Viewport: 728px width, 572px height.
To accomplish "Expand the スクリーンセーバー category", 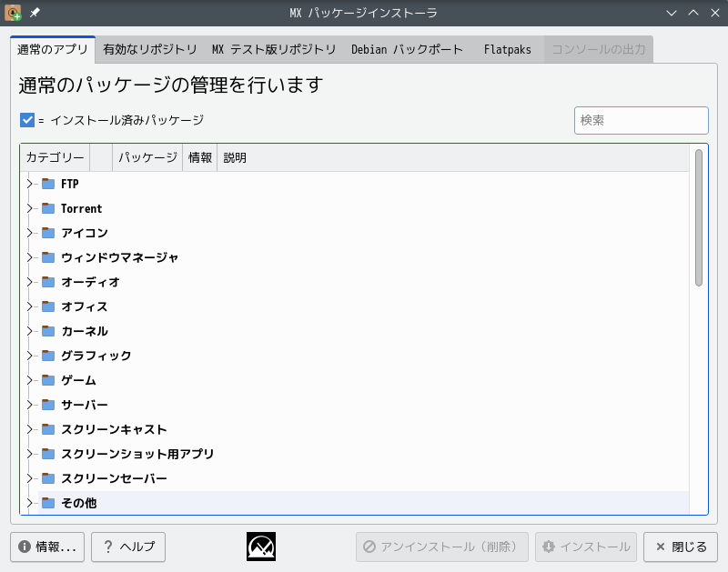I will point(29,478).
